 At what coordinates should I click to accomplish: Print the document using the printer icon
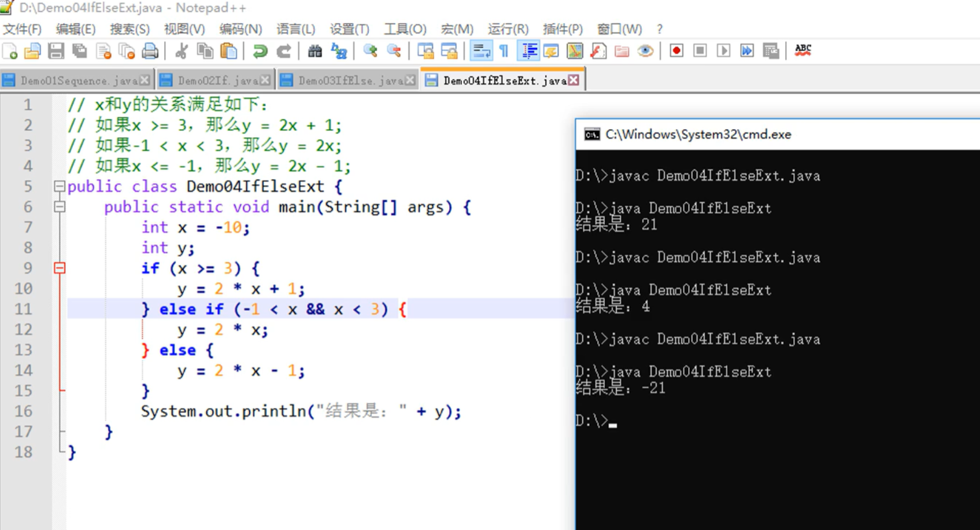point(150,51)
